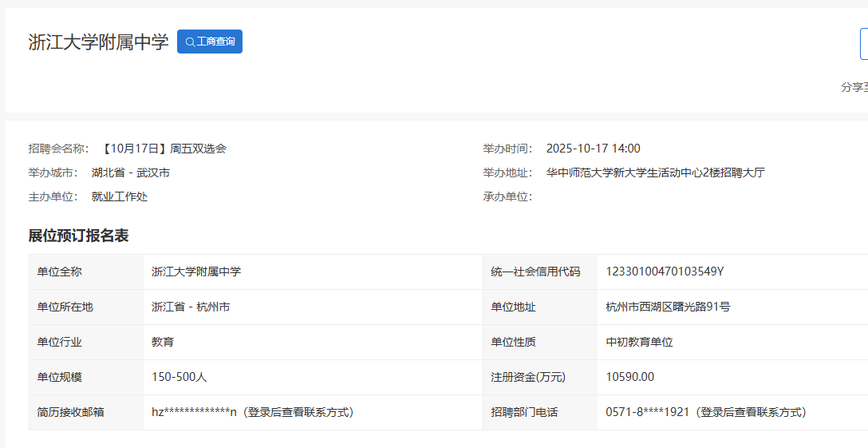Click the magnifier icon in 工商查询

pyautogui.click(x=190, y=42)
